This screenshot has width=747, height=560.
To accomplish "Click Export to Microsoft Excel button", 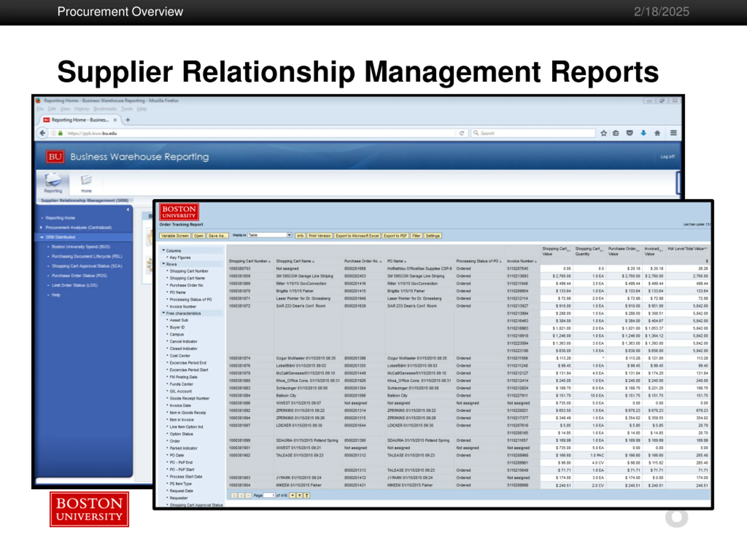I will click(x=357, y=236).
